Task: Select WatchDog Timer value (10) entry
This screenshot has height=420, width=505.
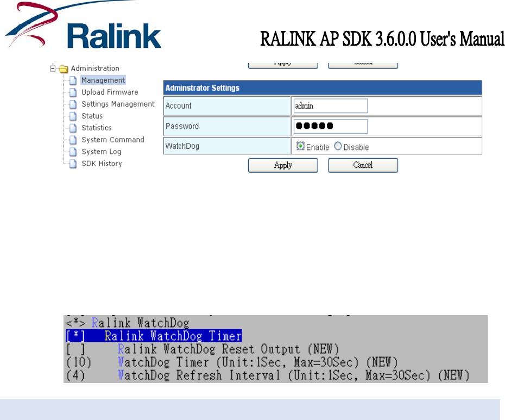Action: click(x=231, y=362)
